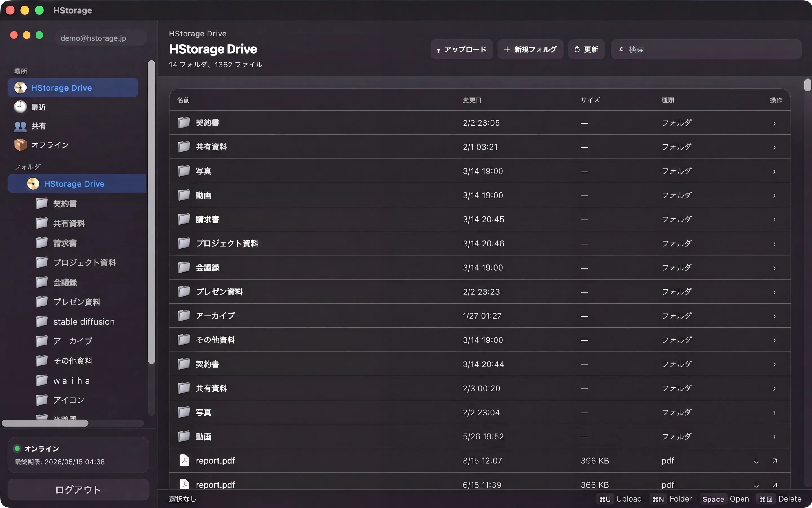The height and width of the screenshot is (508, 812).
Task: Click the file list vertical scrollbar thumb
Action: [807, 85]
